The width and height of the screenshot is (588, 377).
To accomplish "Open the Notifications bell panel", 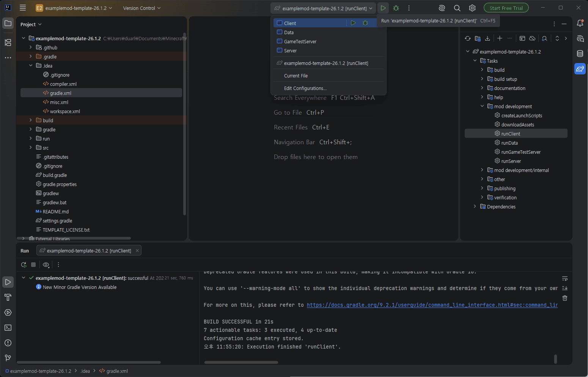I will coord(580,23).
